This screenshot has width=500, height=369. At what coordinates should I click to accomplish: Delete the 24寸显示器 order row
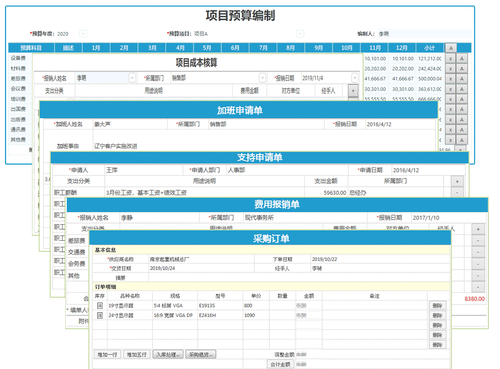point(437,315)
